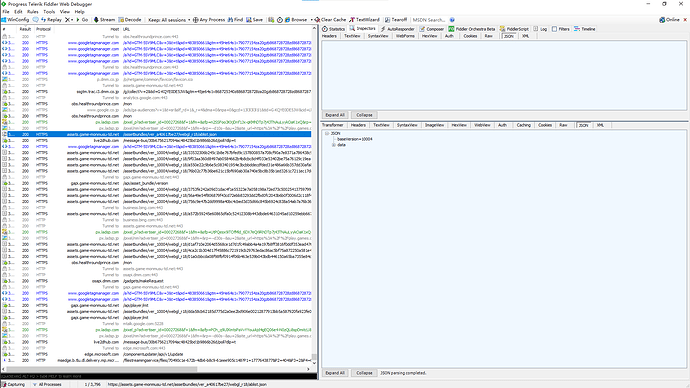The height and width of the screenshot is (388, 690).
Task: Select the /componentupdater/api/v1/update session row
Action: point(156,354)
